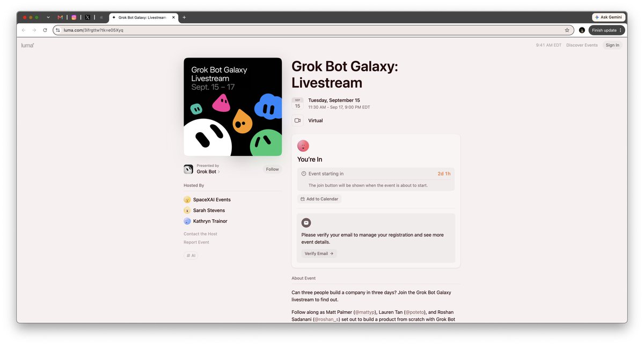Image resolution: width=644 pixels, height=345 pixels.
Task: Go to the luma home logo
Action: (x=27, y=45)
